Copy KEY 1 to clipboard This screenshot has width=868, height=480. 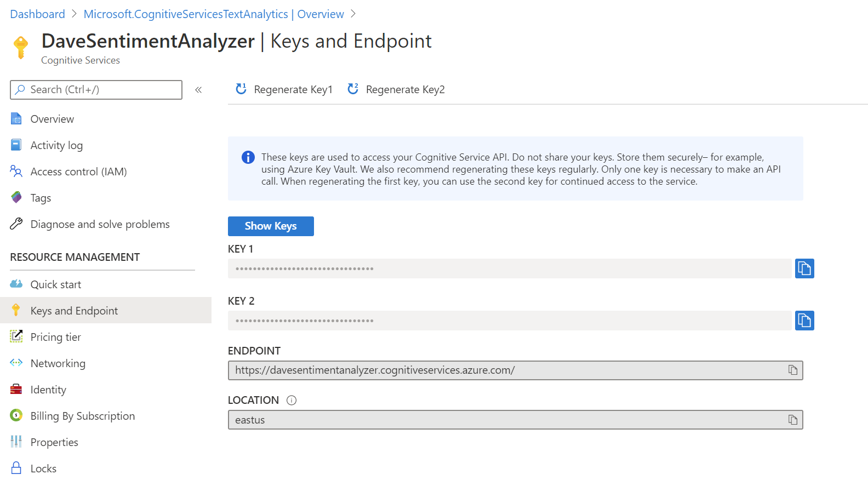pos(804,268)
